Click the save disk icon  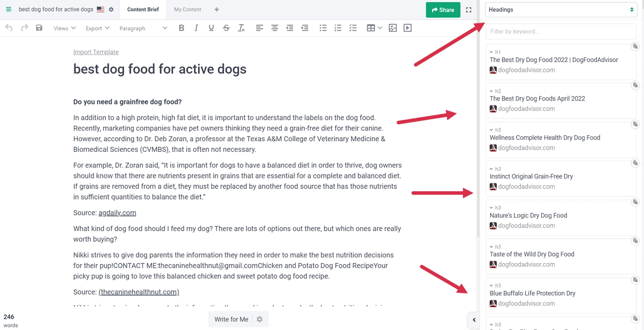click(39, 28)
